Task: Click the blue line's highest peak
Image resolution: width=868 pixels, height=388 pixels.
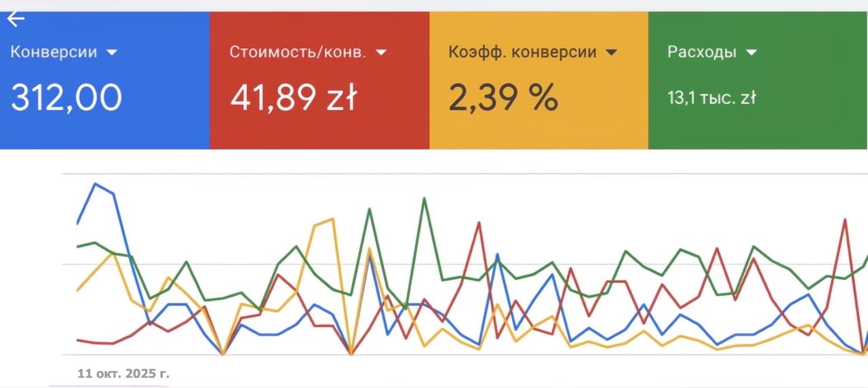Action: (x=95, y=184)
